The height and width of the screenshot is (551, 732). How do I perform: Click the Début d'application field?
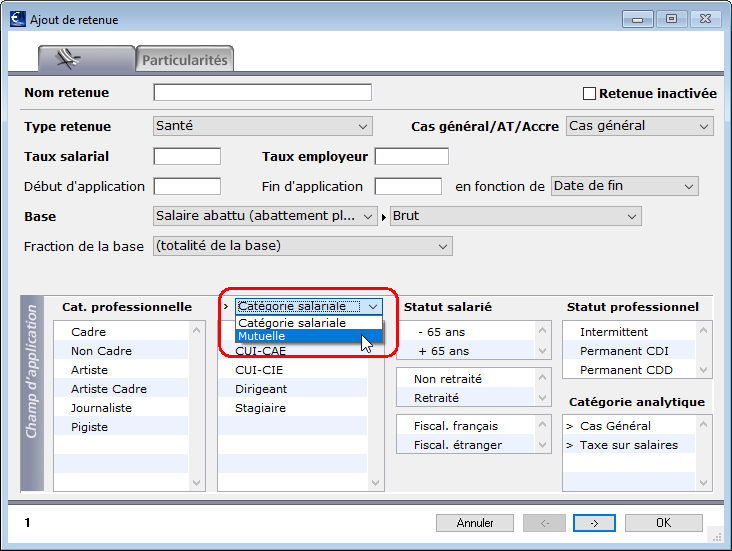click(187, 186)
